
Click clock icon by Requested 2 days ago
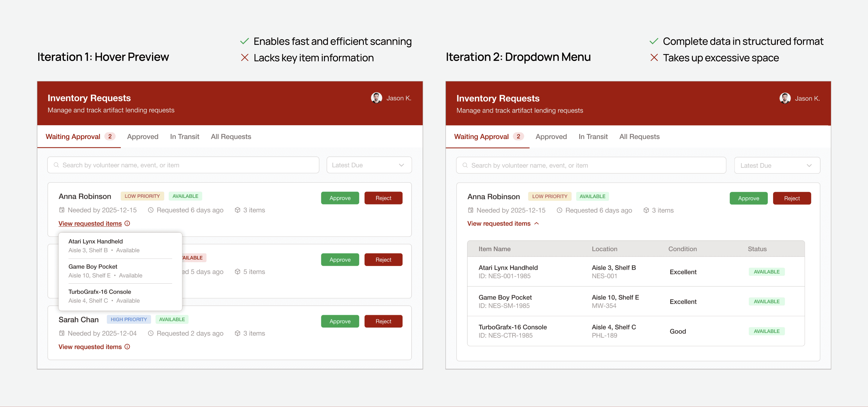click(151, 333)
